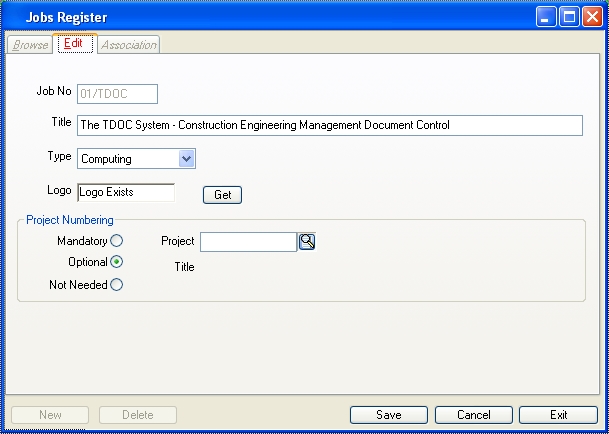The image size is (609, 434).
Task: Maximize the Jobs Register window
Action: tap(569, 17)
